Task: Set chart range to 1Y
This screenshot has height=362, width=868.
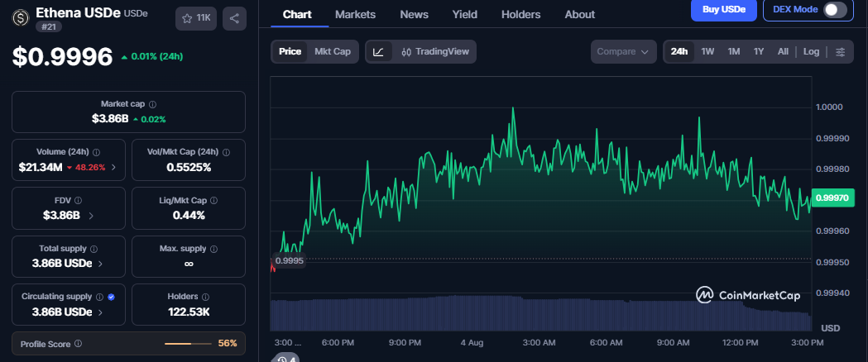Action: (759, 51)
